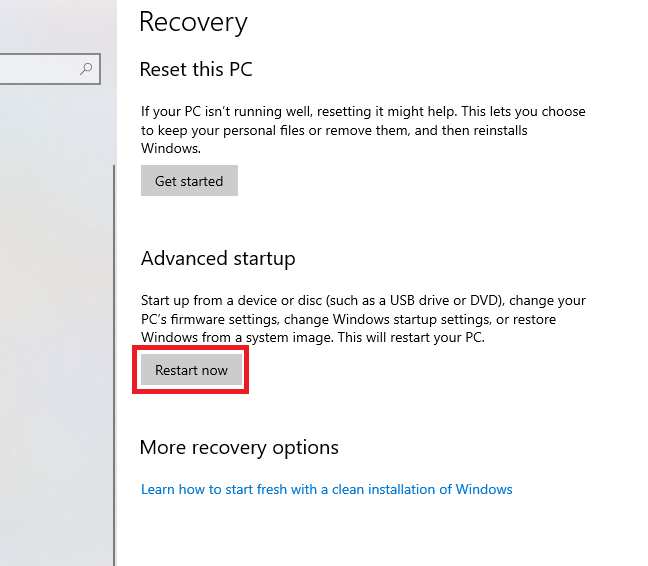Click empty space below the recovery link
The width and height of the screenshot is (648, 566).
[x=372, y=533]
